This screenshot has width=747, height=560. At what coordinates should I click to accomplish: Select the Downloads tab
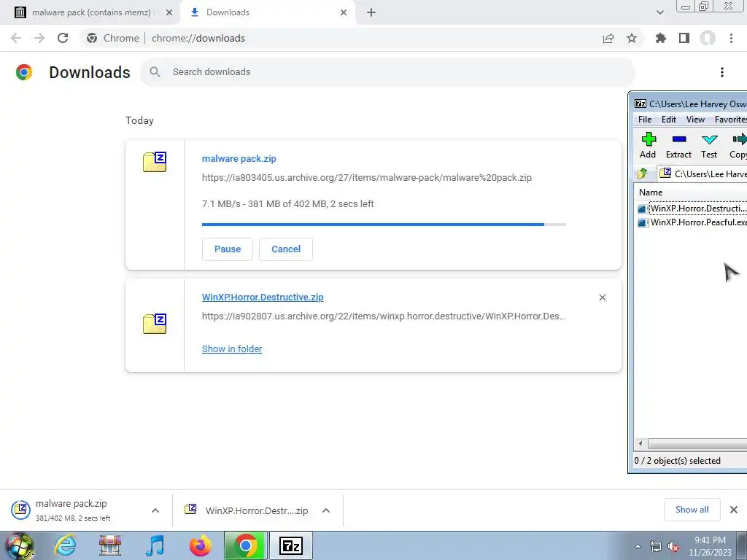tap(269, 12)
